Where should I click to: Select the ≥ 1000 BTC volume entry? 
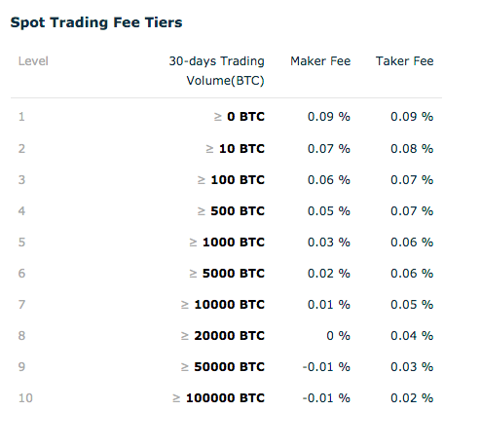[227, 243]
